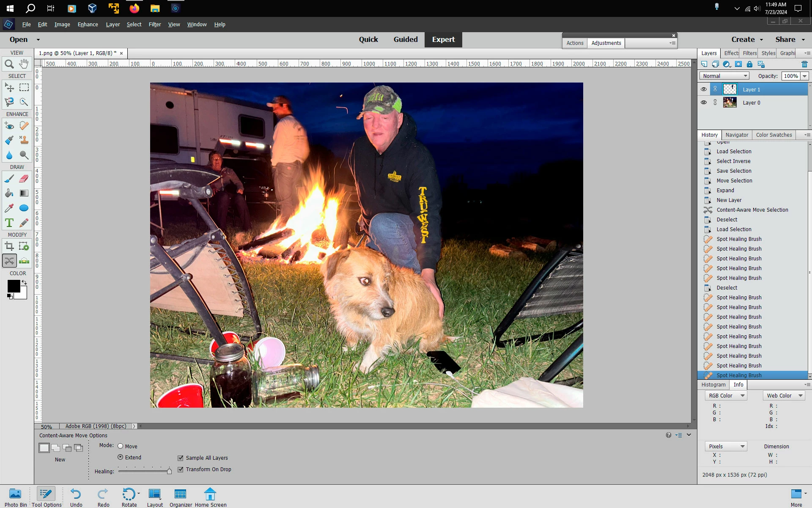Open the RGB Color dropdown in the Info panel
This screenshot has width=812, height=508.
coord(726,396)
